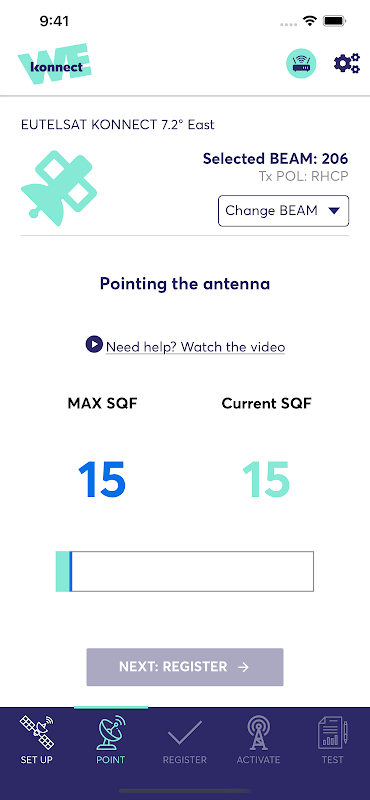The height and width of the screenshot is (800, 370).
Task: Tap the POINT dish icon
Action: (x=111, y=732)
